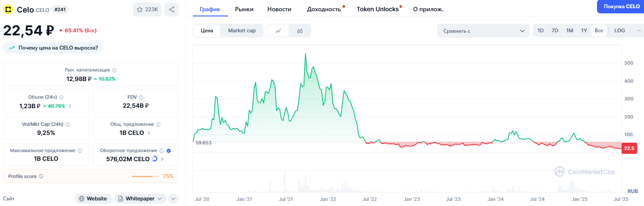Viewport: 644px width, 206px height.
Task: Click the 12,98B ₽ market cap value
Action: click(79, 79)
